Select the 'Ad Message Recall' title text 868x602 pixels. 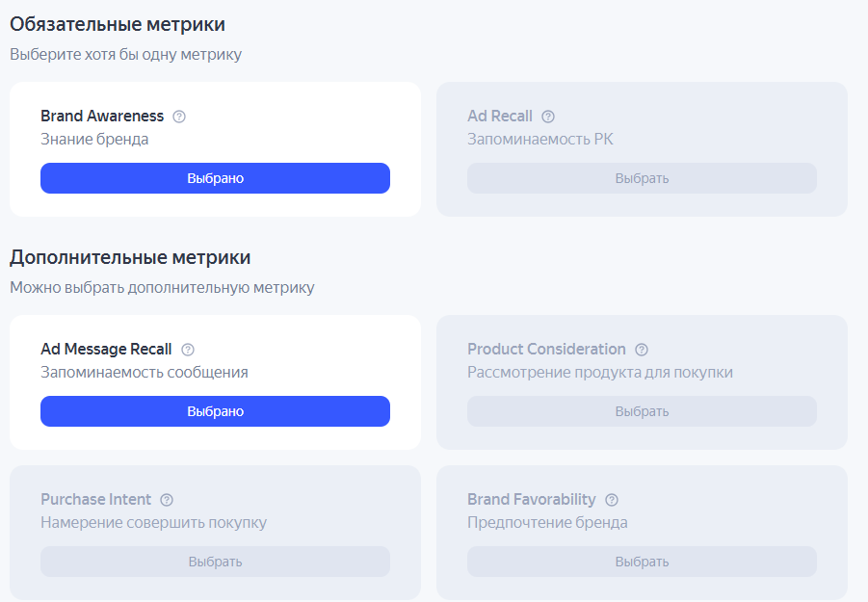(x=106, y=350)
